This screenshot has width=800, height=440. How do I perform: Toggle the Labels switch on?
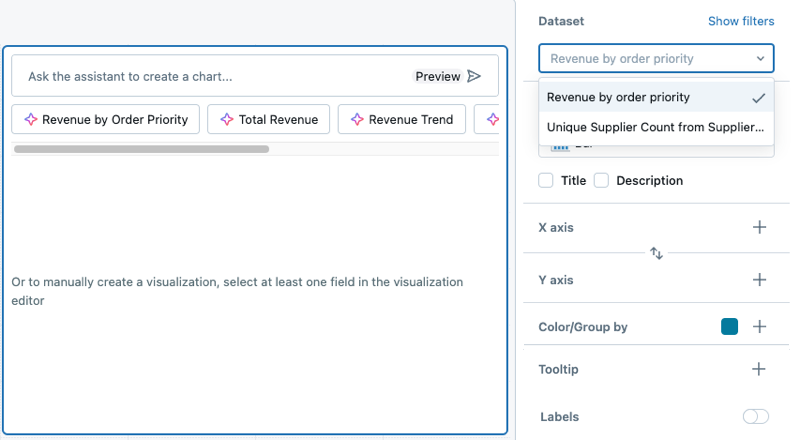(755, 417)
